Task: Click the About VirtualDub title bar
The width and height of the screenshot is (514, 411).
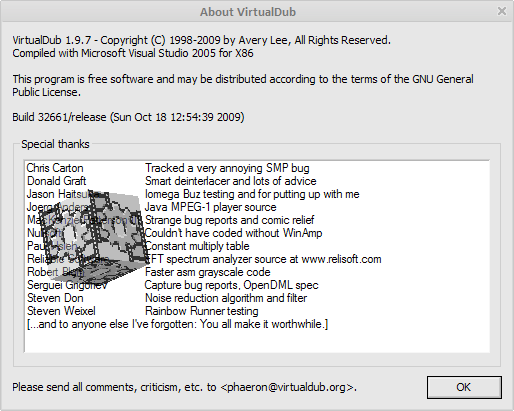Action: pyautogui.click(x=248, y=12)
